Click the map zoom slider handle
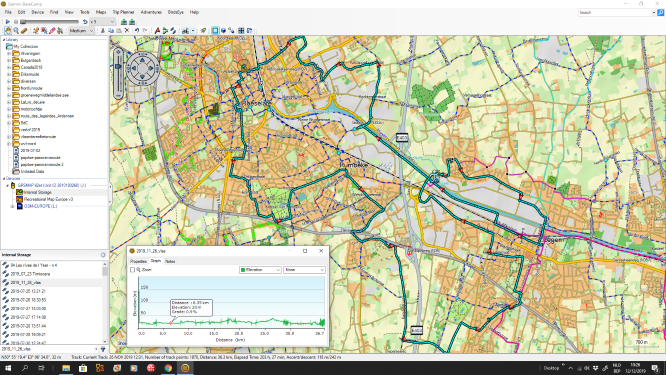The image size is (666, 375). [x=118, y=66]
